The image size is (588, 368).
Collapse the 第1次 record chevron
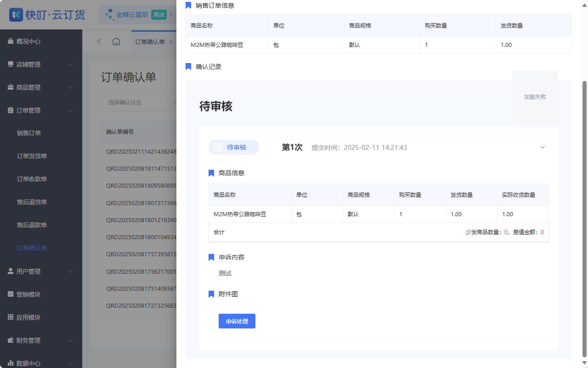pyautogui.click(x=543, y=147)
